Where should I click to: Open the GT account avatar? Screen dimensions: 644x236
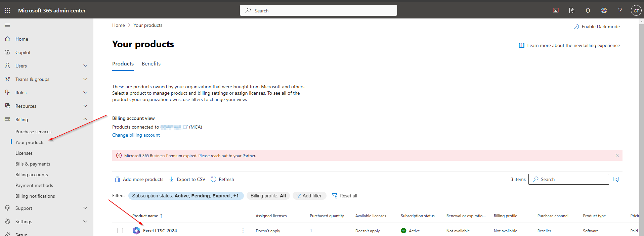point(636,10)
